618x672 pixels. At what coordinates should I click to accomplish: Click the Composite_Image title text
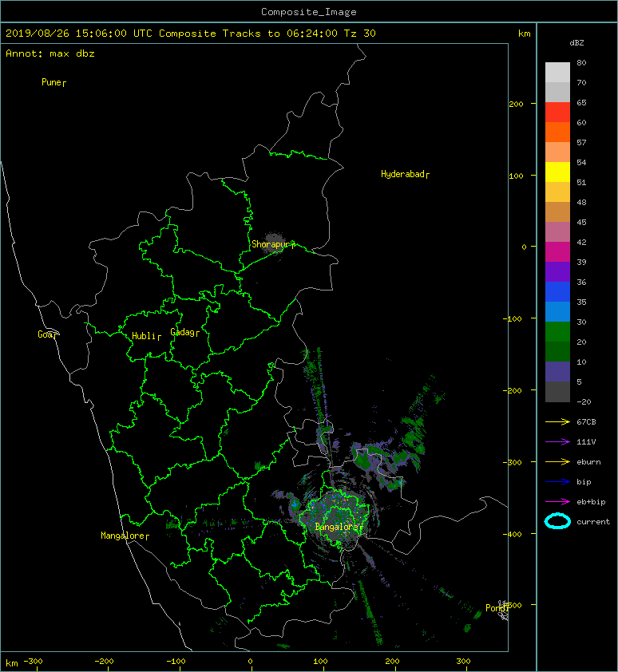(309, 12)
